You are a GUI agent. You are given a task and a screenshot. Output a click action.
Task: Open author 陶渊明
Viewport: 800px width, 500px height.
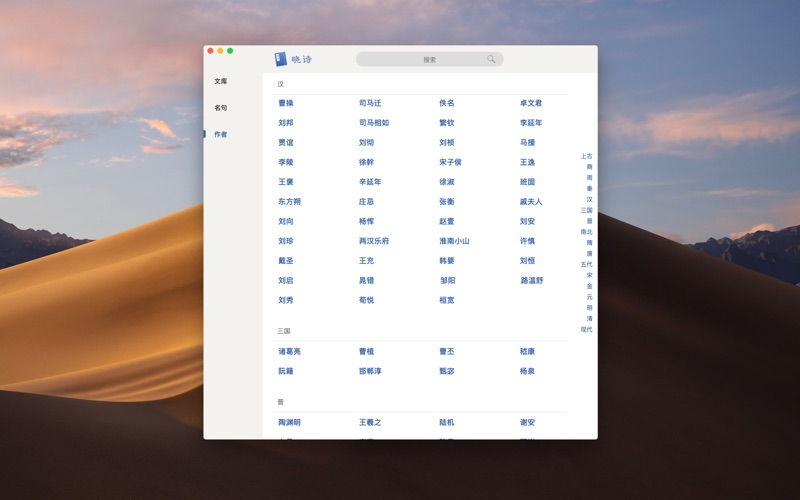tap(289, 422)
